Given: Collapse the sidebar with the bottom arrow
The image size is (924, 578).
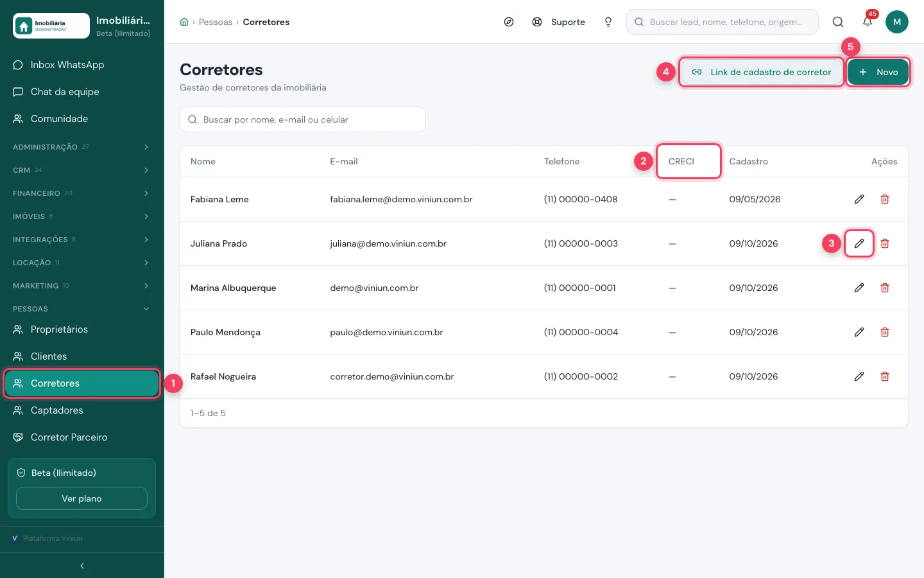Looking at the screenshot, I should (x=82, y=566).
